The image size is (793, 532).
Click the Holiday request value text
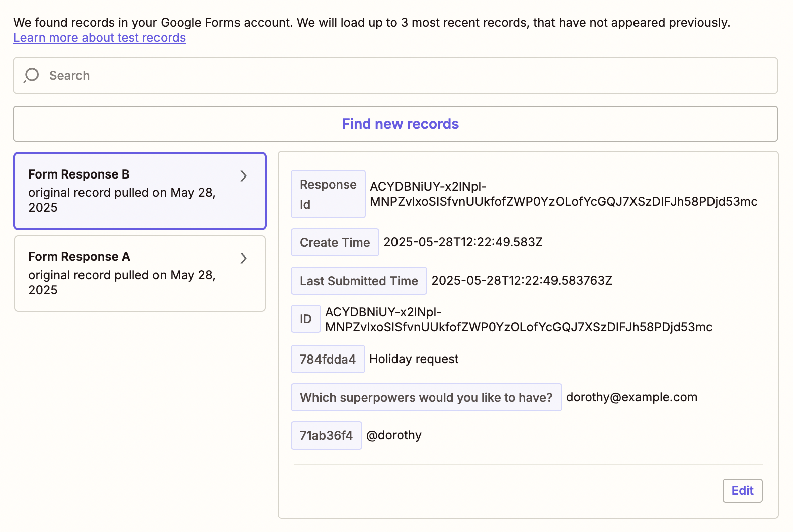coord(414,359)
